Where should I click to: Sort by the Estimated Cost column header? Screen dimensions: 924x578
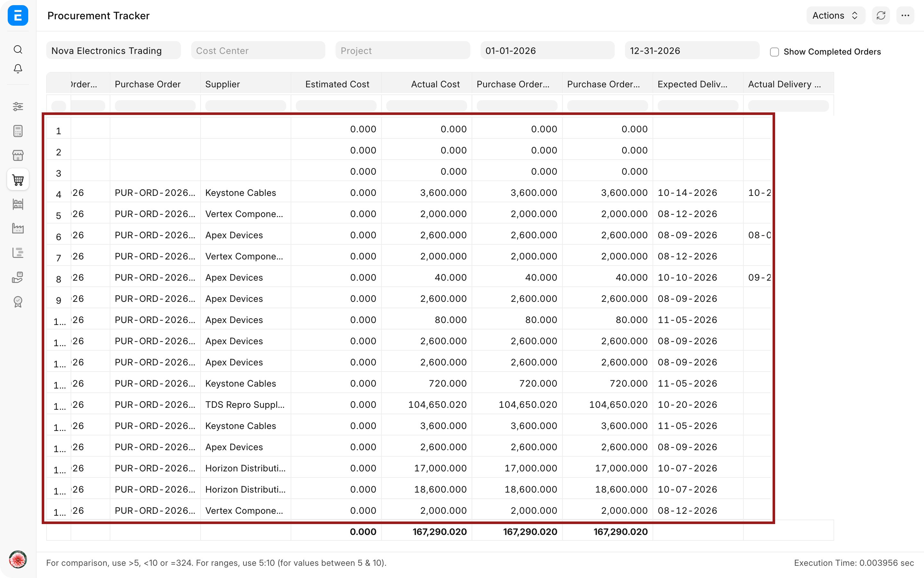pos(336,84)
